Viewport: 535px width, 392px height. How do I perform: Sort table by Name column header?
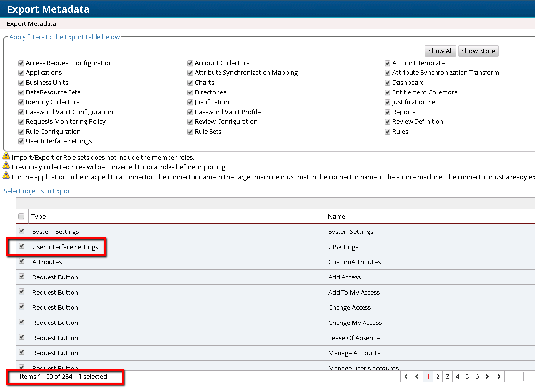[337, 216]
